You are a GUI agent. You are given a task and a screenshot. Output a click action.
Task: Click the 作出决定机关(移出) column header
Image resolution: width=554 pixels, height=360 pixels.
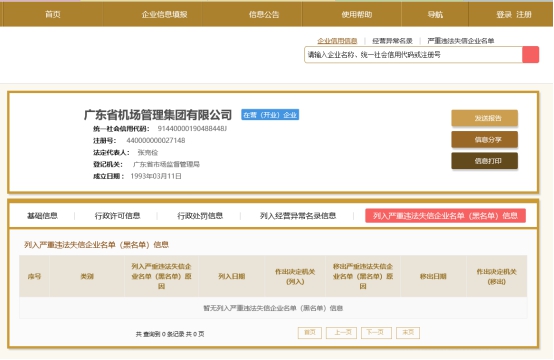[x=496, y=277]
